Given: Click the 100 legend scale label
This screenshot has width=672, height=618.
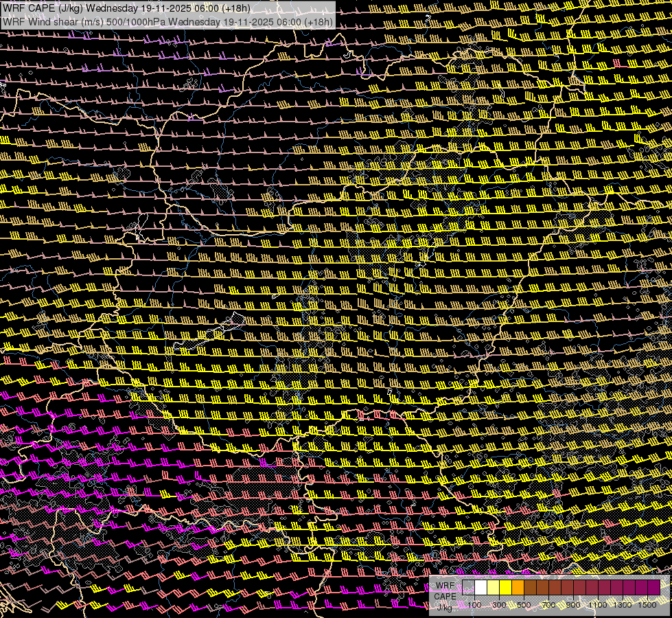Looking at the screenshot, I should [x=474, y=605].
